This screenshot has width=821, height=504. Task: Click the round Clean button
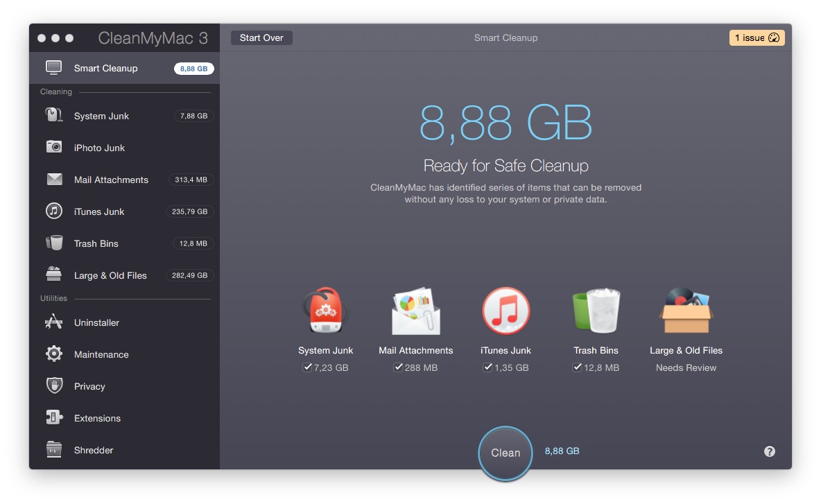(505, 453)
